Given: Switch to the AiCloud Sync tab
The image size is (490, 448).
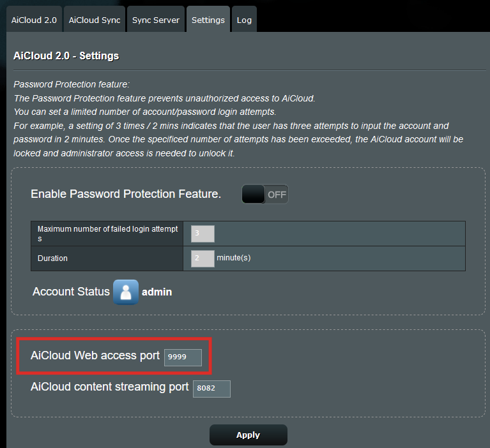Looking at the screenshot, I should [x=95, y=20].
